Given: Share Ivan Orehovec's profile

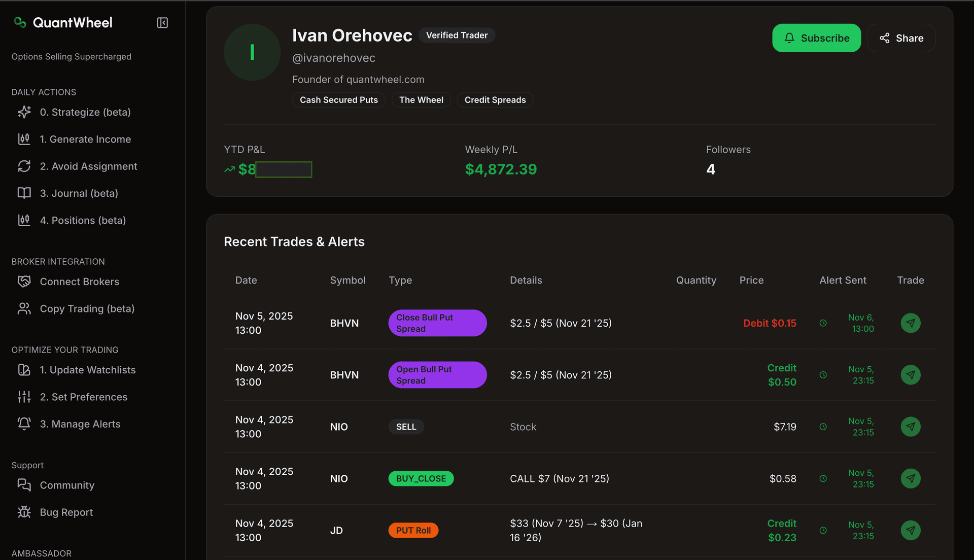Looking at the screenshot, I should click(x=901, y=38).
